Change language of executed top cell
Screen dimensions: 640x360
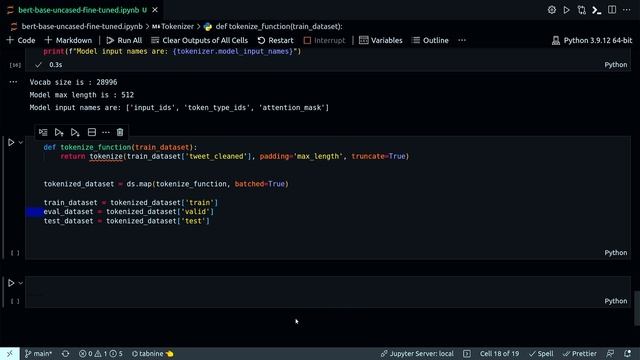tap(616, 65)
